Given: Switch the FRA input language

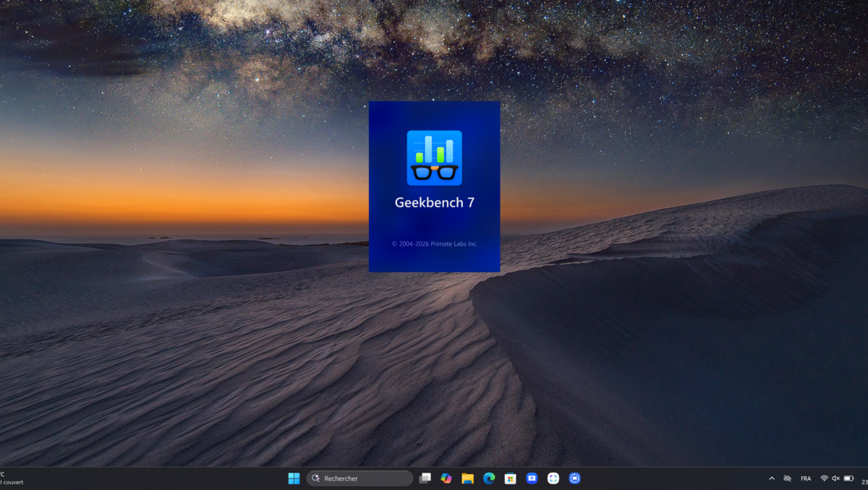Looking at the screenshot, I should [x=806, y=478].
